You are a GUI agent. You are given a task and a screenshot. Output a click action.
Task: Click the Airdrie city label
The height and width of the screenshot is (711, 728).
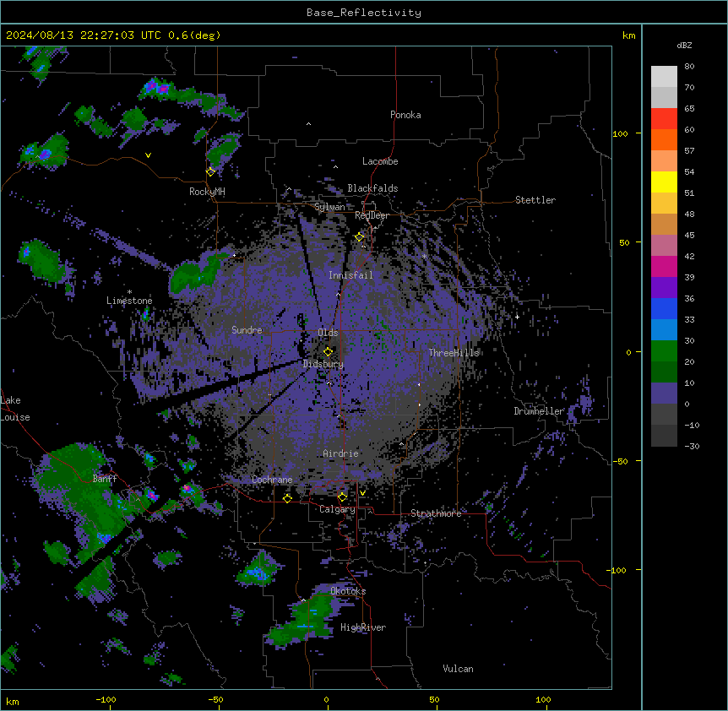(340, 453)
